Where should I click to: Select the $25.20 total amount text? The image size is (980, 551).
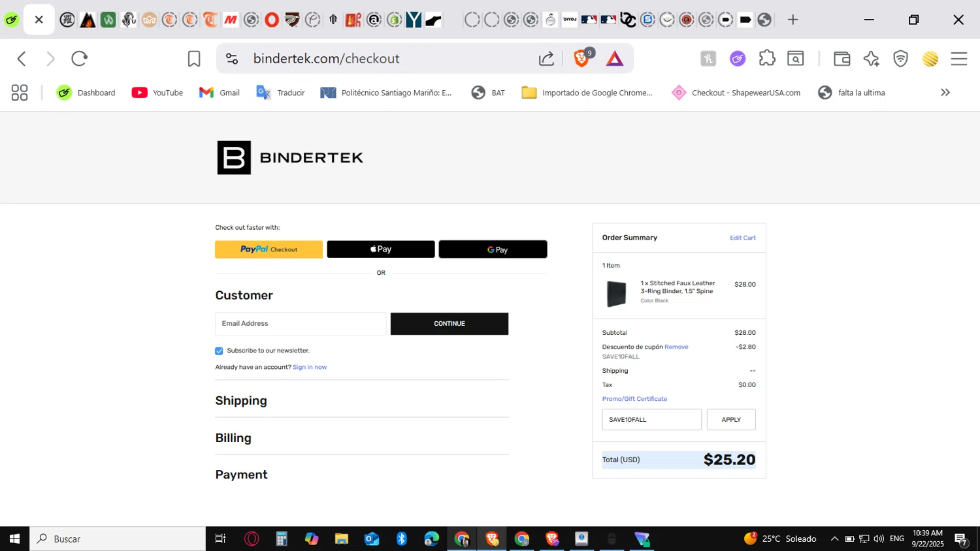[x=730, y=460]
